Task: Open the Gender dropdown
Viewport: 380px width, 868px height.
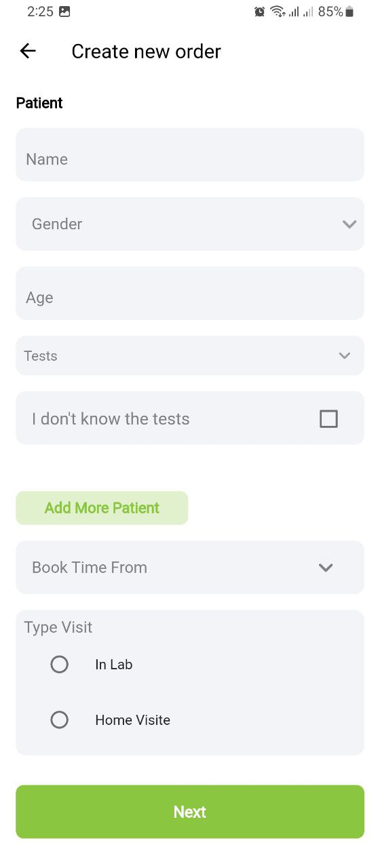Action: click(x=190, y=224)
